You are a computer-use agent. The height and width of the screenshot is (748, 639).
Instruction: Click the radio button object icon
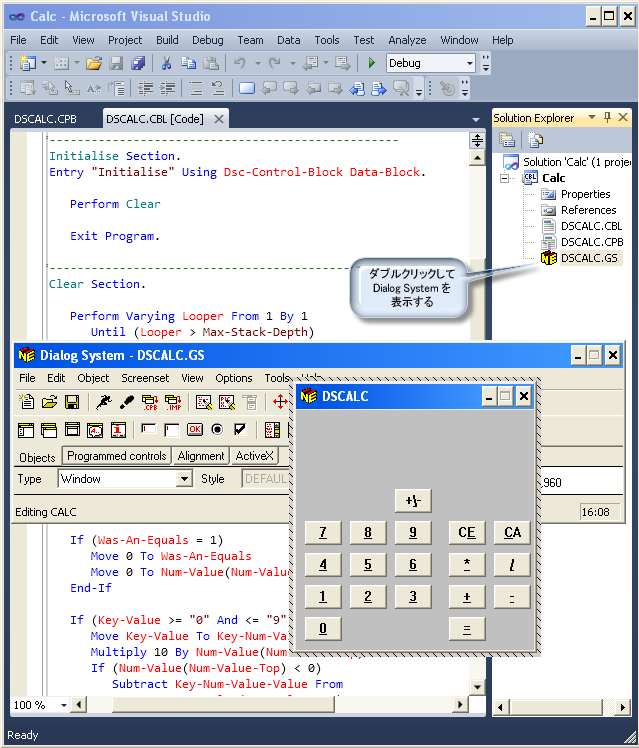[x=217, y=430]
